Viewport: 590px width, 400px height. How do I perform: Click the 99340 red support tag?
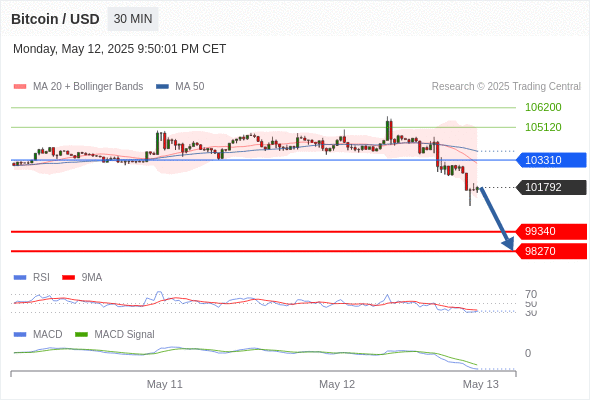[x=551, y=231]
